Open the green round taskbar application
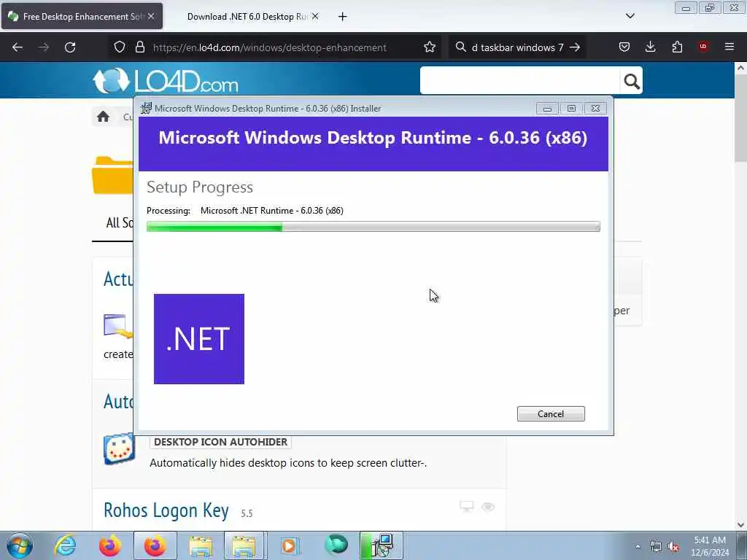Image resolution: width=747 pixels, height=560 pixels. point(336,545)
